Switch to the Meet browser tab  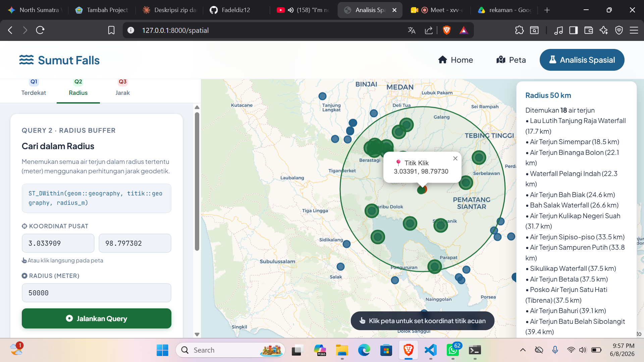click(437, 10)
